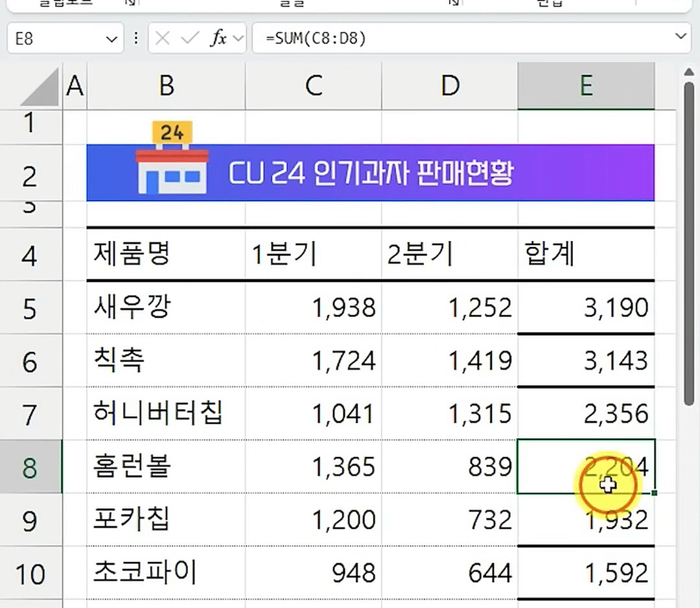
Task: Select cell with value 1,592
Action: click(586, 573)
